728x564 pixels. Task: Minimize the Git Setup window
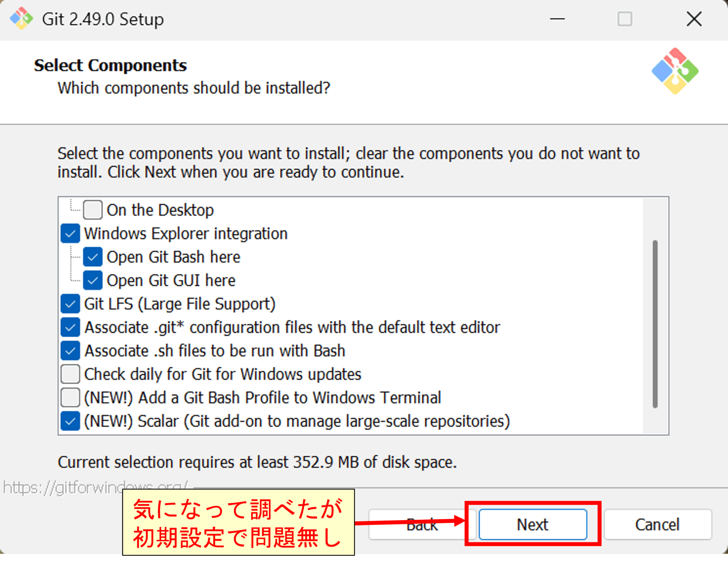click(x=557, y=19)
